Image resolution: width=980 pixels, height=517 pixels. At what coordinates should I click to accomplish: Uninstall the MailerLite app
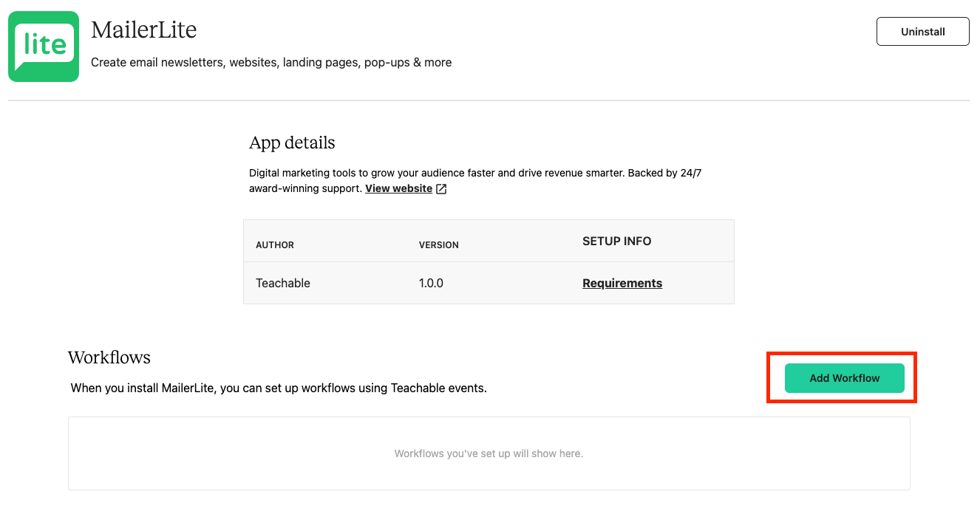pos(923,32)
